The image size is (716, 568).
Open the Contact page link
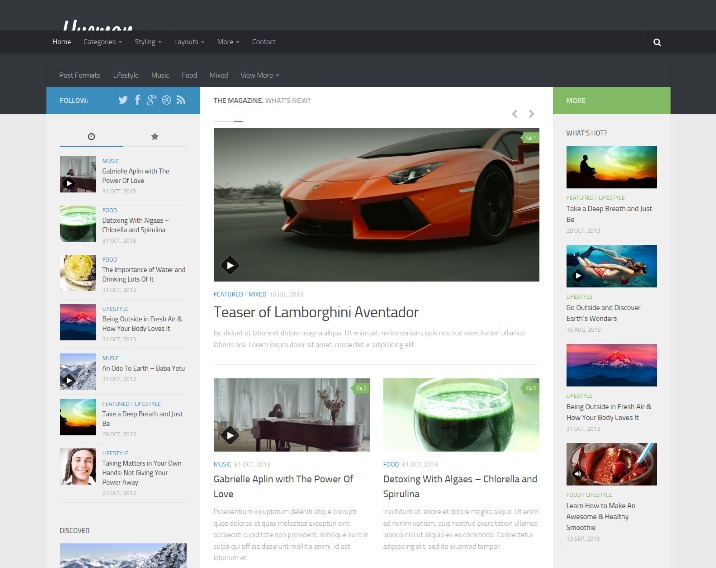point(263,42)
